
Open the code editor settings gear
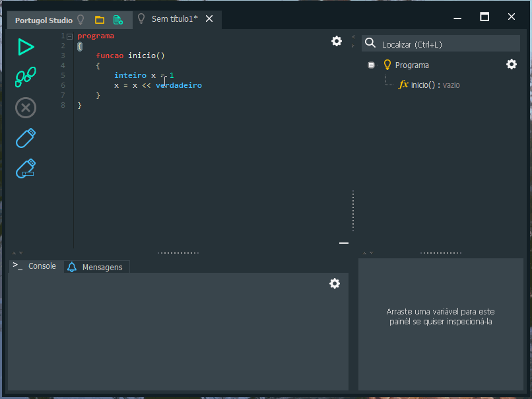click(337, 41)
